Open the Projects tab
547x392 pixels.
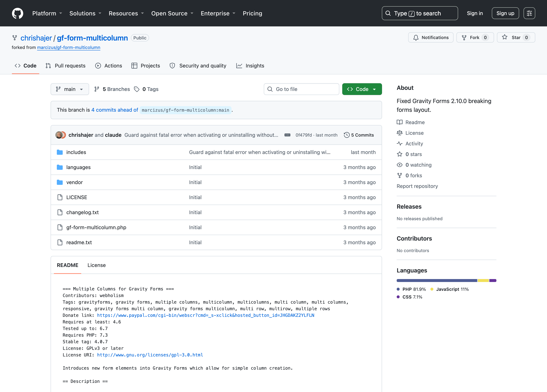coord(145,66)
